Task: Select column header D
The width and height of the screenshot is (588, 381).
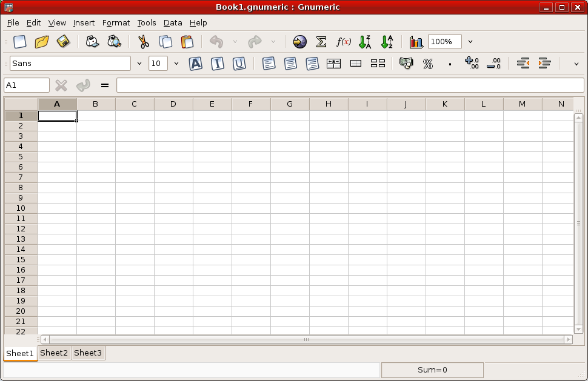Action: [x=173, y=104]
